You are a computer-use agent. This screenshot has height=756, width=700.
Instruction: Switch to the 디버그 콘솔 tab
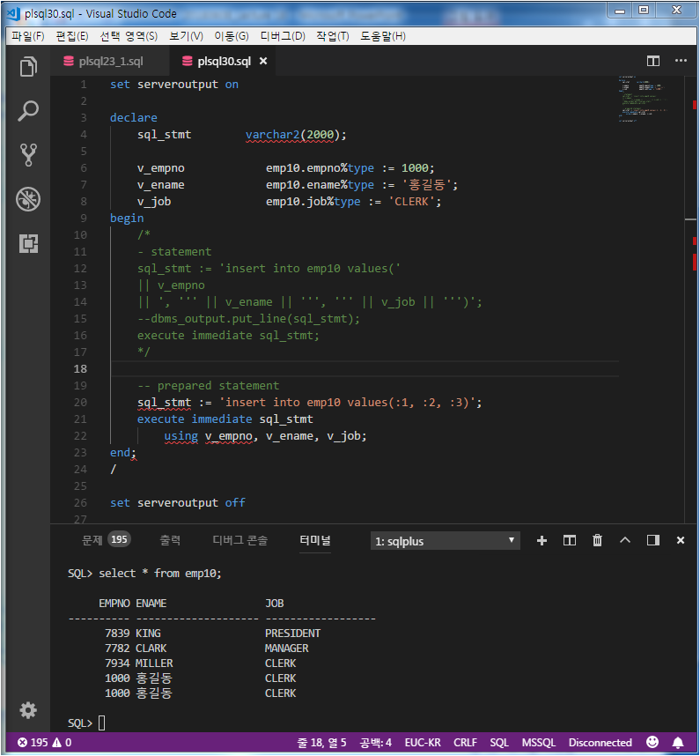239,540
